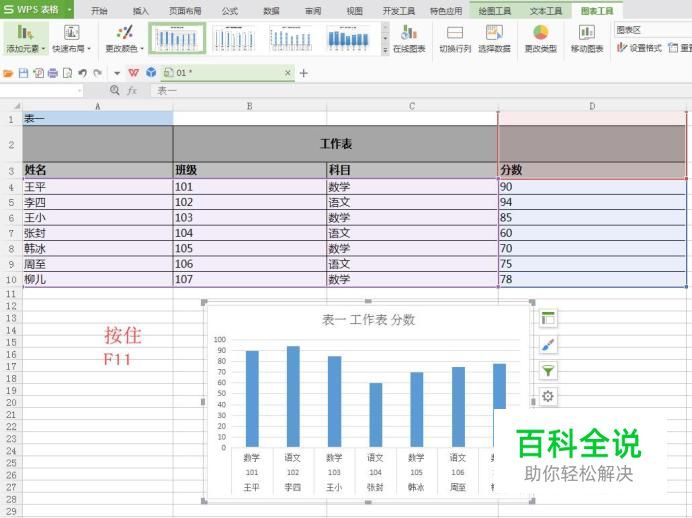Select column D header
The image size is (692, 518).
point(592,106)
